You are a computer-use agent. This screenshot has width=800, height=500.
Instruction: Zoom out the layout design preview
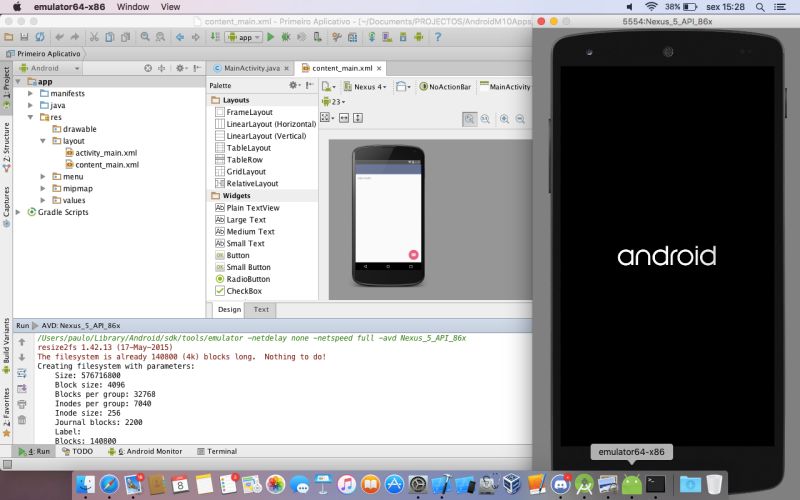click(x=520, y=119)
